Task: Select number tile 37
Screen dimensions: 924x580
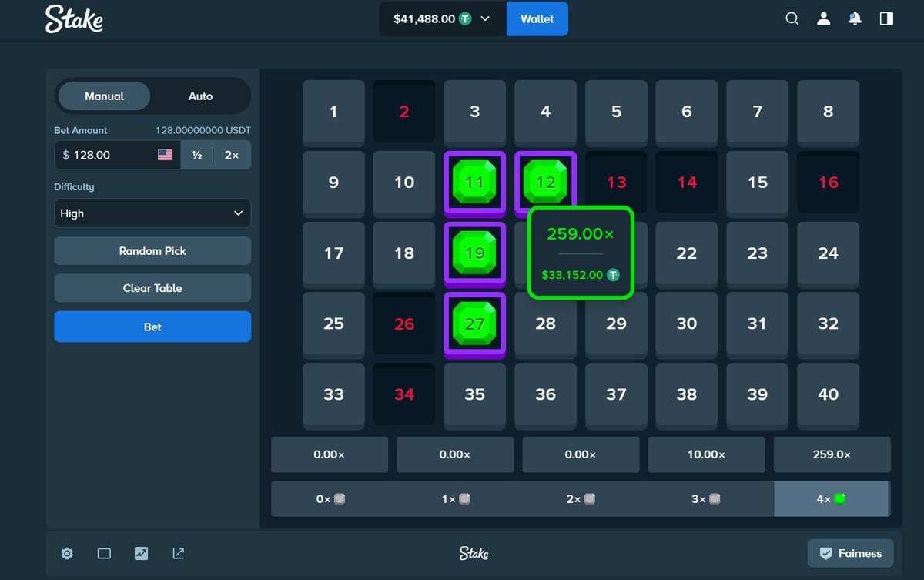Action: point(616,394)
